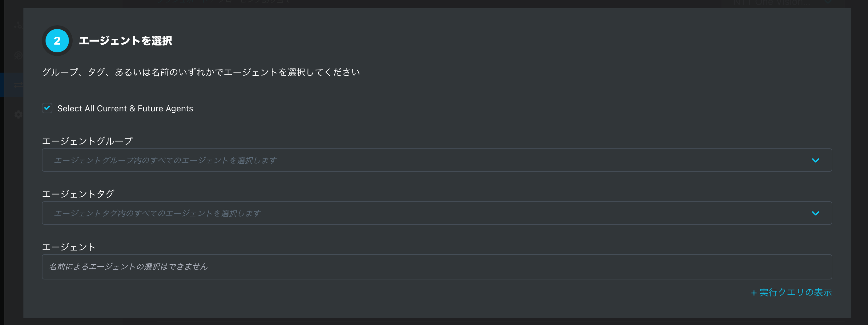Open the radar target icon in the sidebar

click(x=18, y=55)
